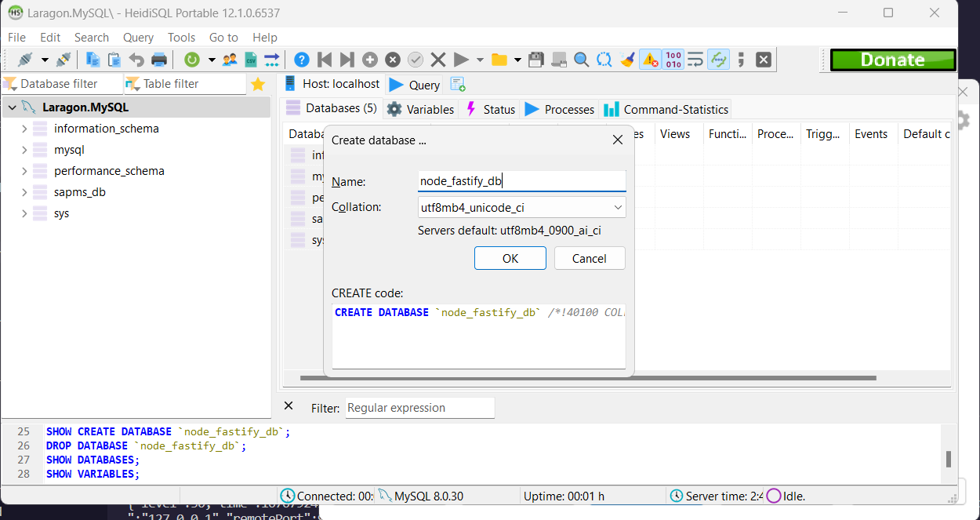
Task: Open the Edit menu
Action: pos(50,38)
